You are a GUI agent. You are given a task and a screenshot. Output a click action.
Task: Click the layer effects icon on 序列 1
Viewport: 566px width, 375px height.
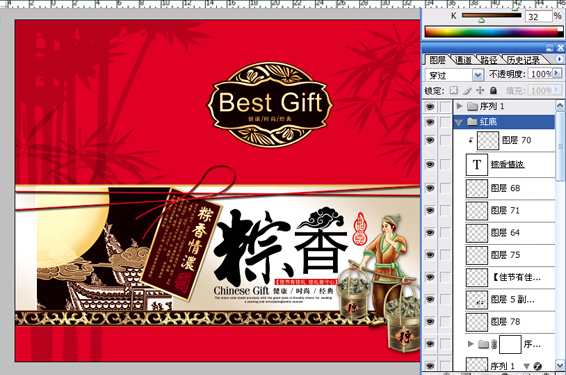tap(538, 366)
